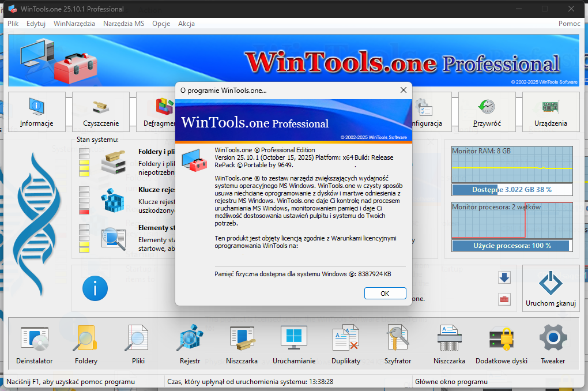Open the Plik menu

click(x=13, y=23)
